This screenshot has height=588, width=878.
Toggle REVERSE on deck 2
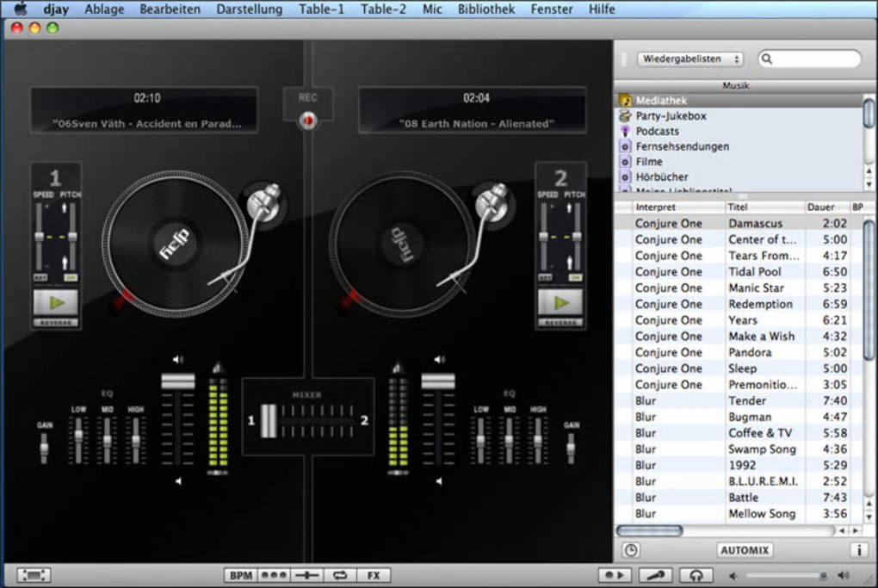(560, 323)
